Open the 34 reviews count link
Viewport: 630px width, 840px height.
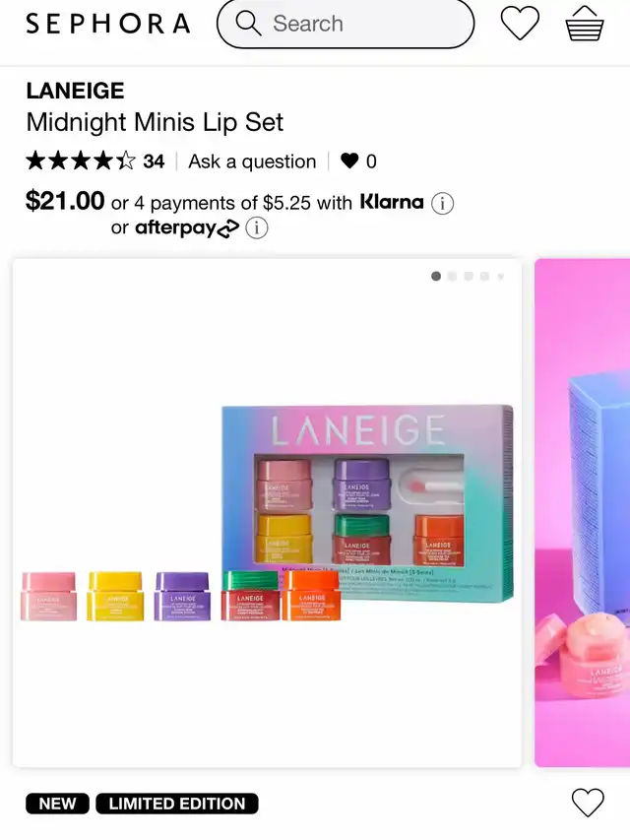point(154,162)
